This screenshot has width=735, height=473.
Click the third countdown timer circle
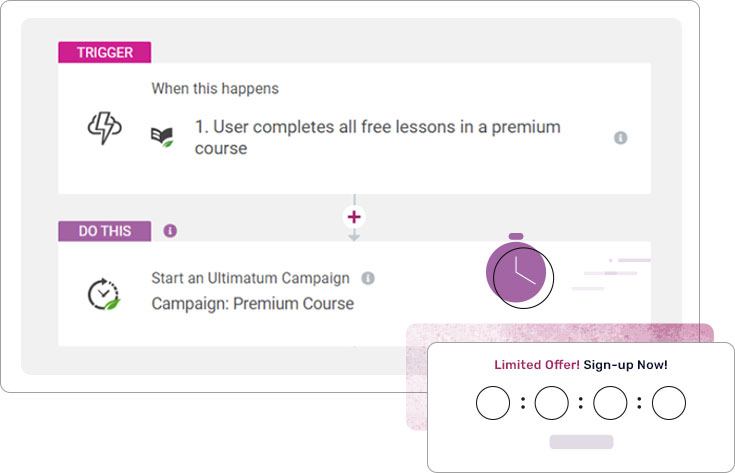pyautogui.click(x=610, y=403)
